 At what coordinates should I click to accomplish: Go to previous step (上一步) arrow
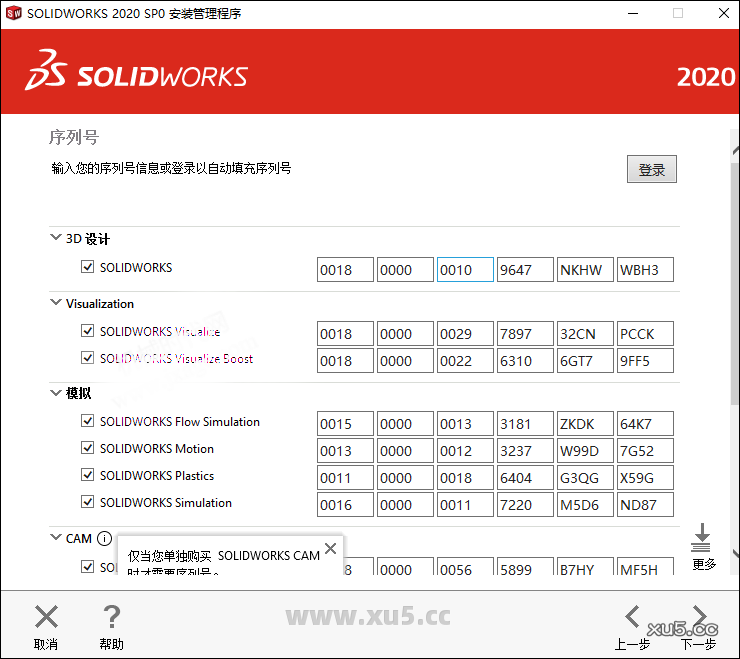point(632,617)
